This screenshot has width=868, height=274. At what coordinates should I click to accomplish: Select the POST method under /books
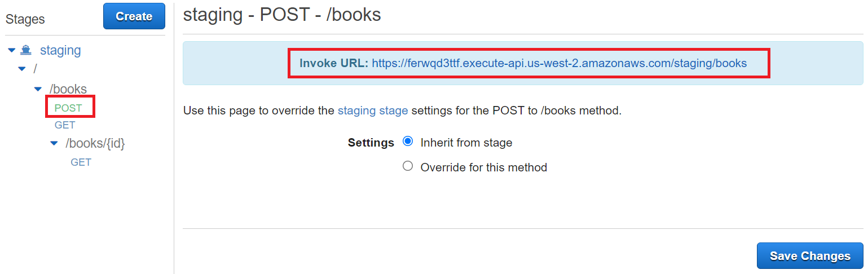68,108
